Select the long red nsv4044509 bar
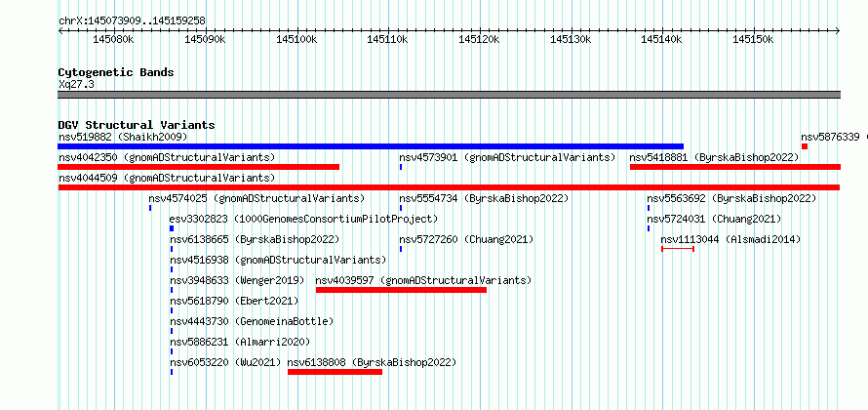Screen dimensions: 868x410 pos(449,187)
